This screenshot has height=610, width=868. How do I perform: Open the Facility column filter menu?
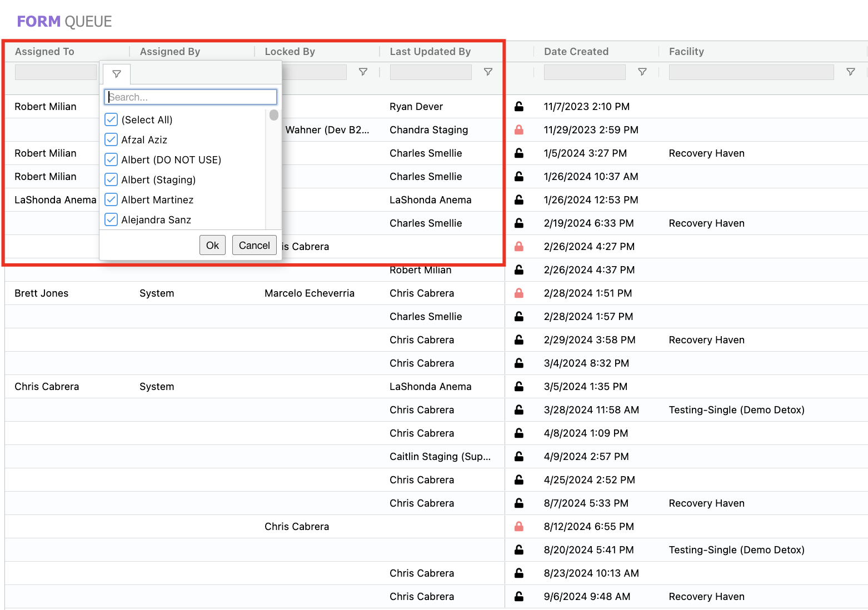point(850,72)
